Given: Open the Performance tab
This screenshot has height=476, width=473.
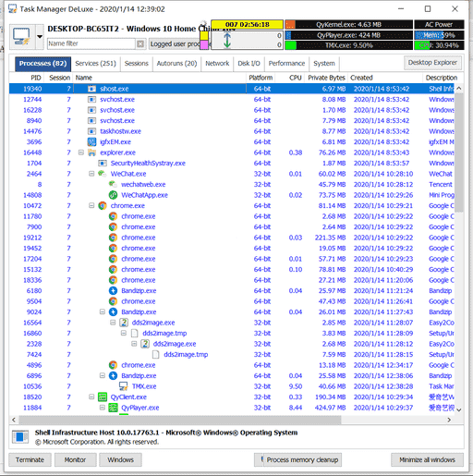Looking at the screenshot, I should (x=286, y=64).
